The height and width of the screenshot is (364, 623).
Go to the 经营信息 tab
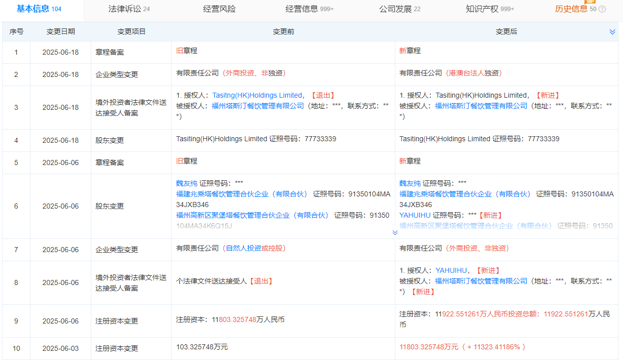pos(309,9)
